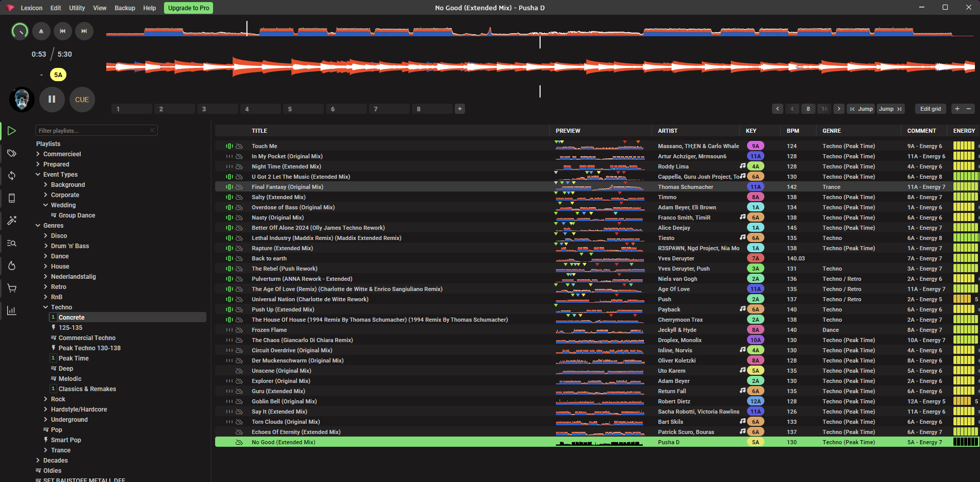
Task: Click the Upgrade to Pro button
Action: 189,8
